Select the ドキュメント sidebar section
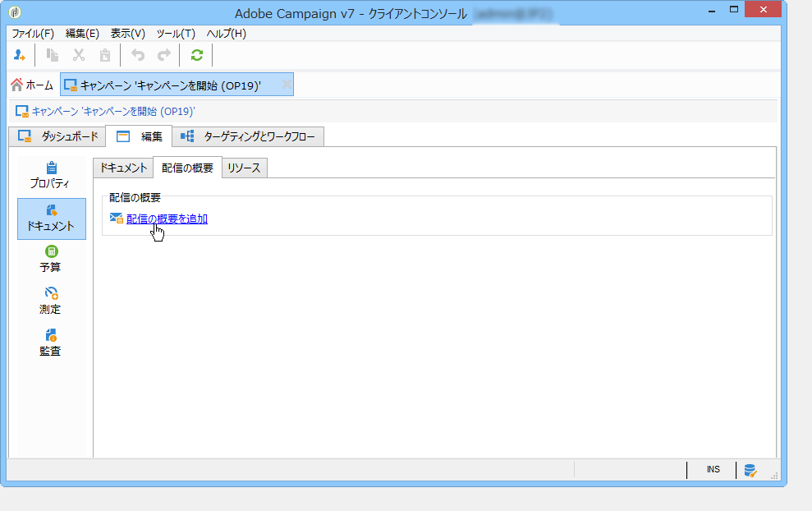This screenshot has width=812, height=511. point(51,219)
